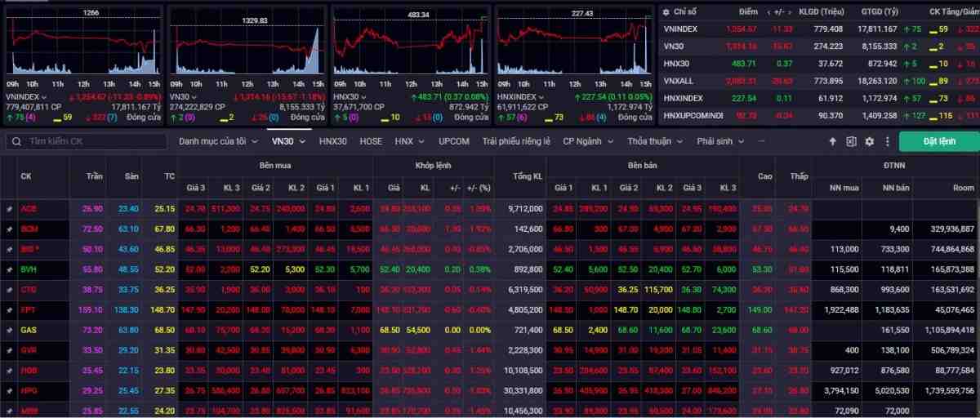Screen dimensions: 980x418
Task: Pin the FPT stock row
Action: [9, 309]
